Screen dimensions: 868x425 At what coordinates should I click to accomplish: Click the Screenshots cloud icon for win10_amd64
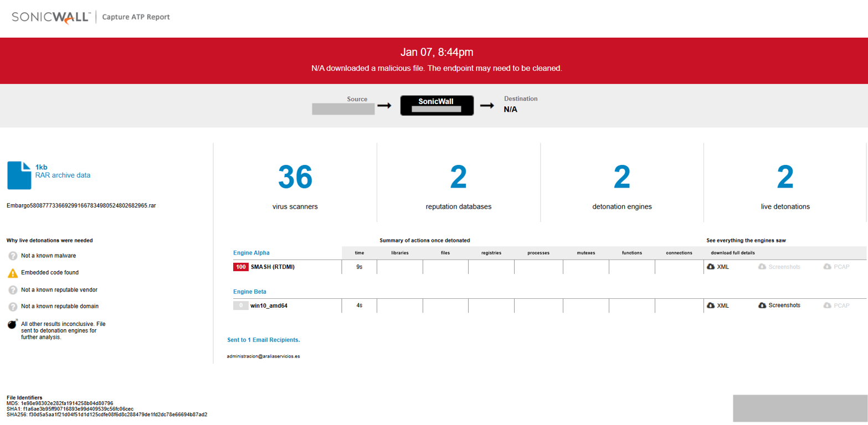pos(762,305)
